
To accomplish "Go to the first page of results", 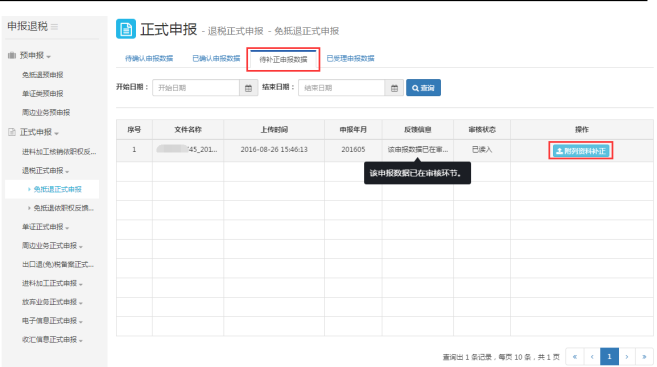I will [574, 357].
